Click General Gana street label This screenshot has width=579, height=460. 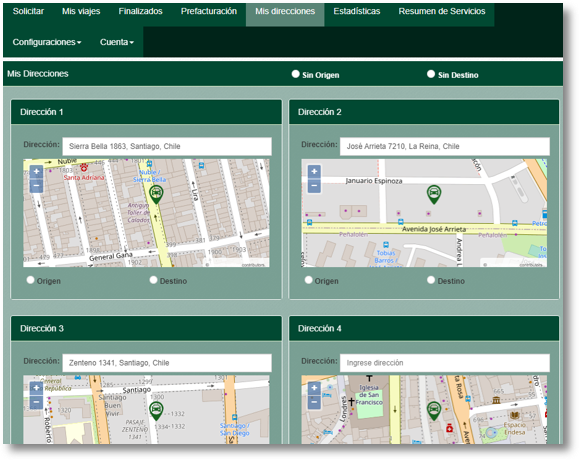[x=110, y=256]
